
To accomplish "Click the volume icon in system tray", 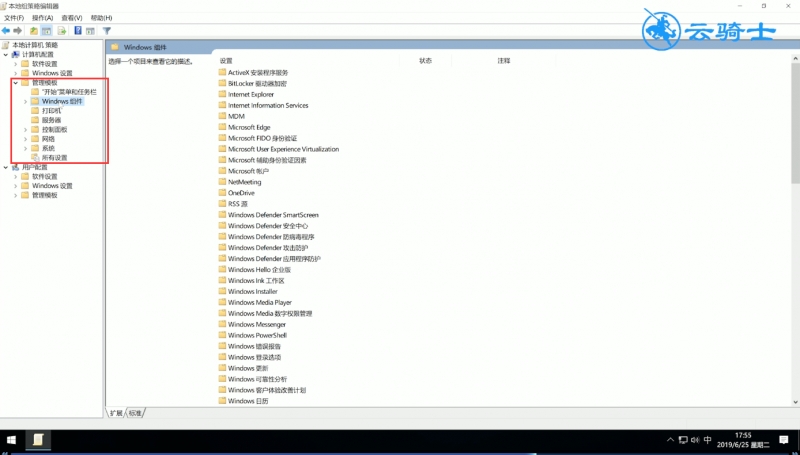I will (x=695, y=440).
